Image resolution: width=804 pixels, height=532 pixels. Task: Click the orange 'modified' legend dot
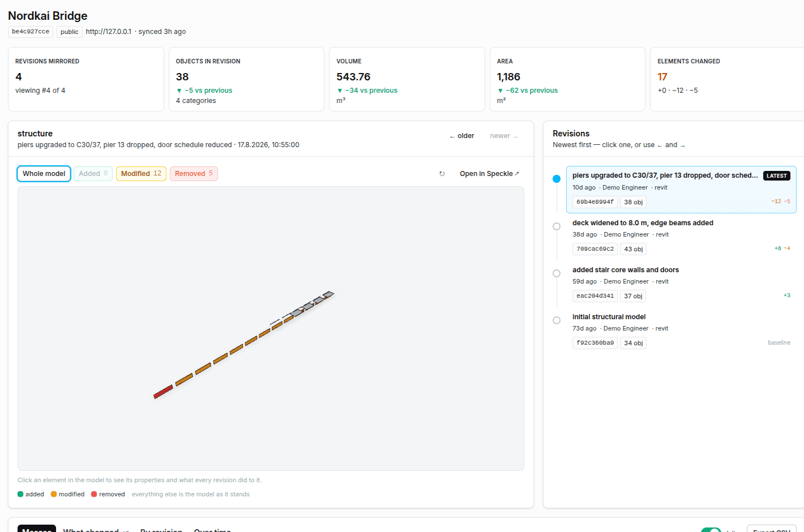(54, 494)
